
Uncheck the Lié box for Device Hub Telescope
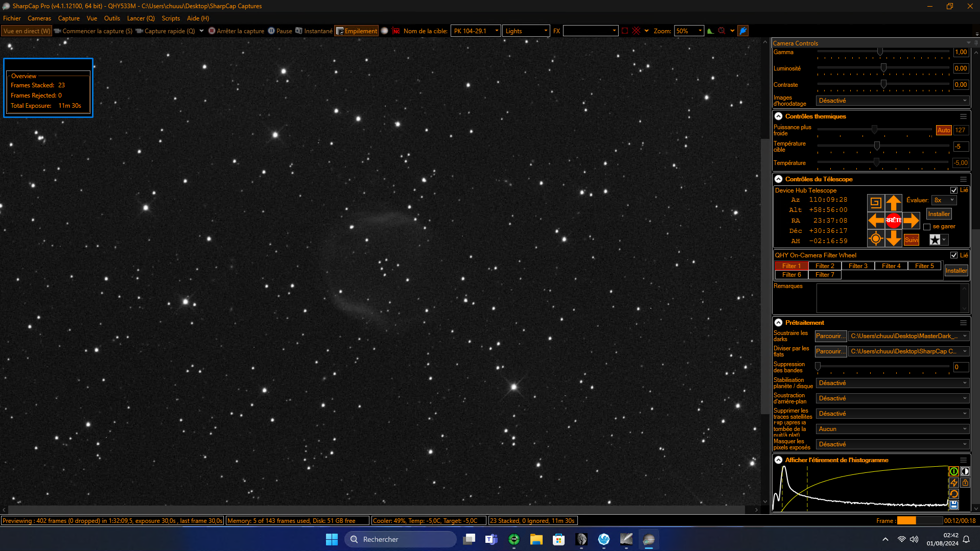(x=953, y=190)
